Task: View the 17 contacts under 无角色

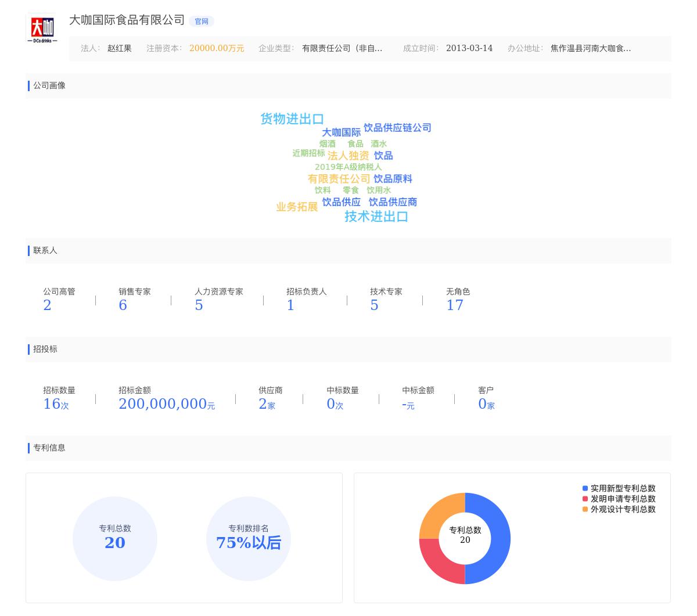Action: coord(454,305)
